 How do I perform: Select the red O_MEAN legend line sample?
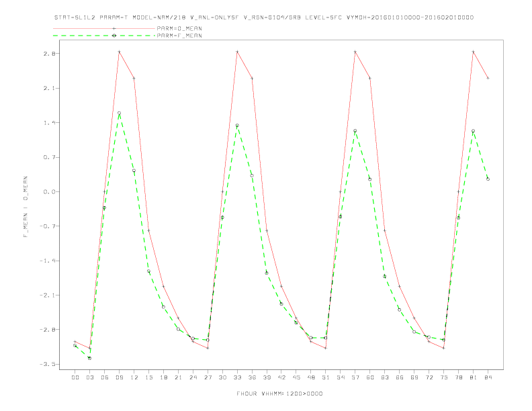coord(104,28)
